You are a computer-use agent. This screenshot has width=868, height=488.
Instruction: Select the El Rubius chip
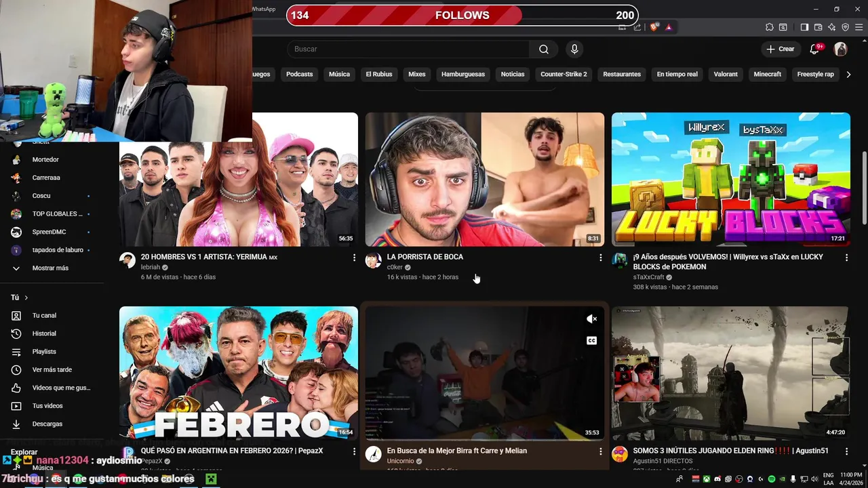tap(379, 74)
